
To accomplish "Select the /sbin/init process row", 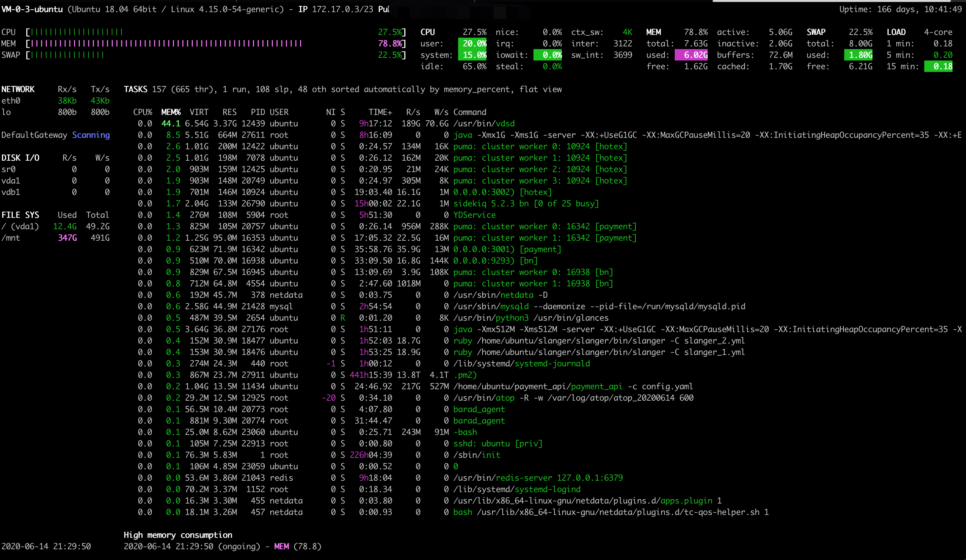I will (319, 455).
